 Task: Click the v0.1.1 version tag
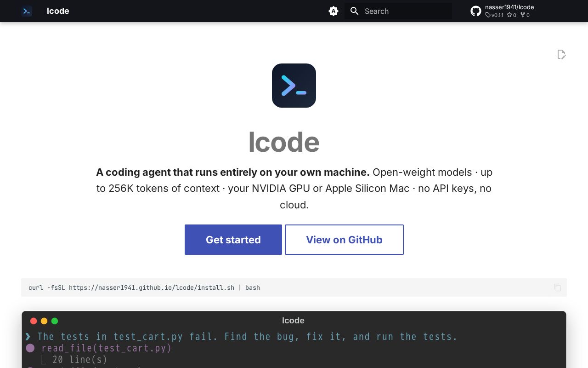[x=494, y=15]
